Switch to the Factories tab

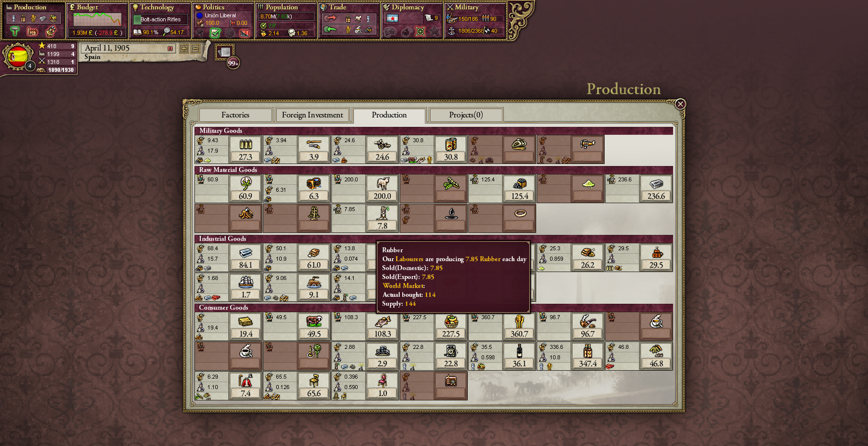click(x=235, y=115)
